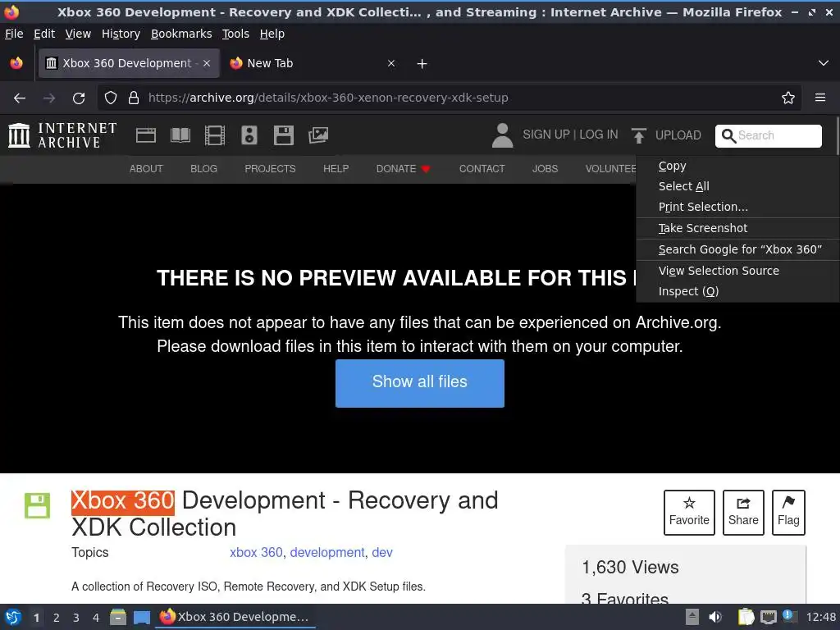840x630 pixels.
Task: Follow the development topic link
Action: tap(326, 552)
